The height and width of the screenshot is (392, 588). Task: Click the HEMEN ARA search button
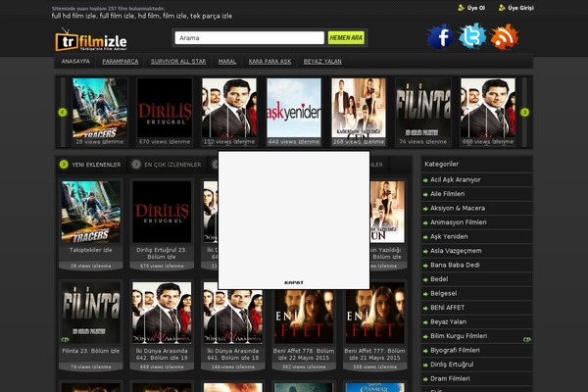tap(346, 38)
